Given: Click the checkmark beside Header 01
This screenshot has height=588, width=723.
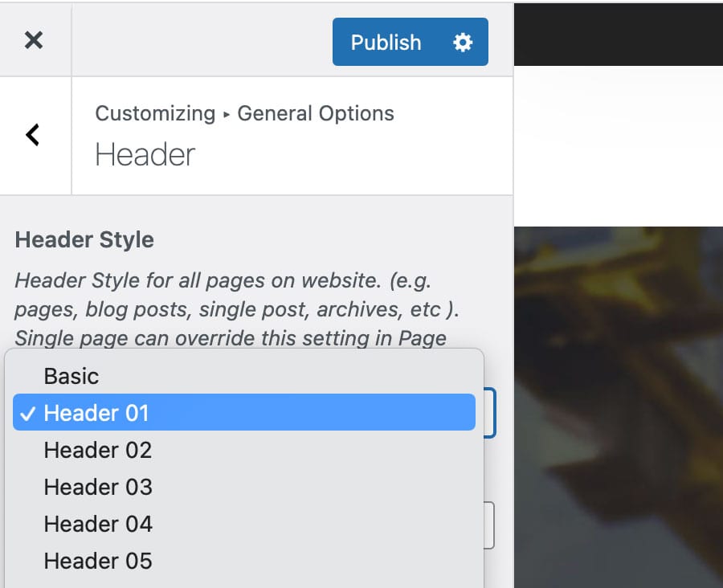Looking at the screenshot, I should 27,413.
